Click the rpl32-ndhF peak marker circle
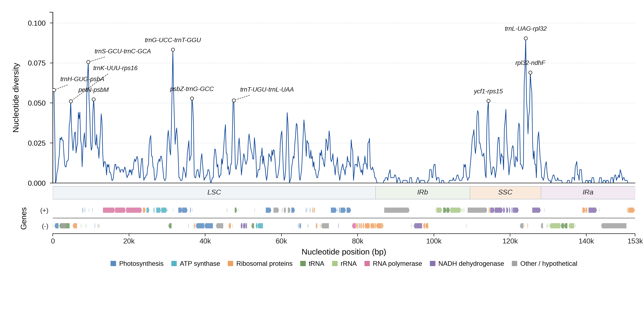The image size is (644, 313). pyautogui.click(x=530, y=73)
